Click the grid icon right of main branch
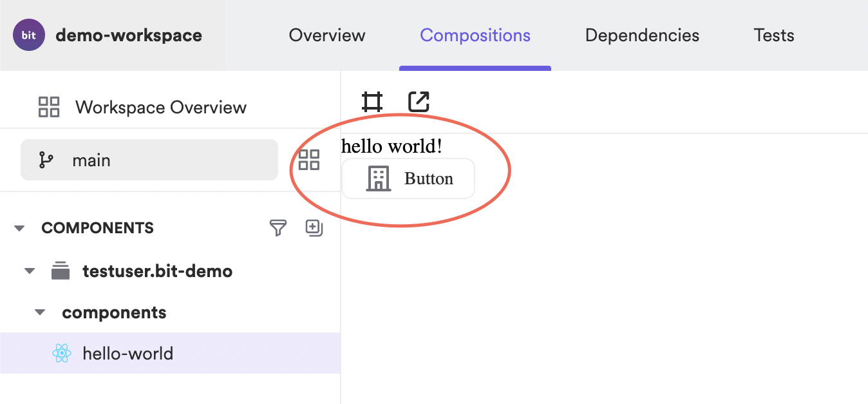 309,160
